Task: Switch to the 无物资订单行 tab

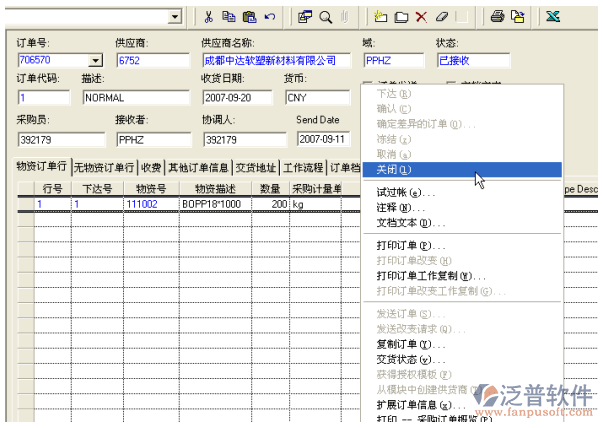Action: (103, 167)
